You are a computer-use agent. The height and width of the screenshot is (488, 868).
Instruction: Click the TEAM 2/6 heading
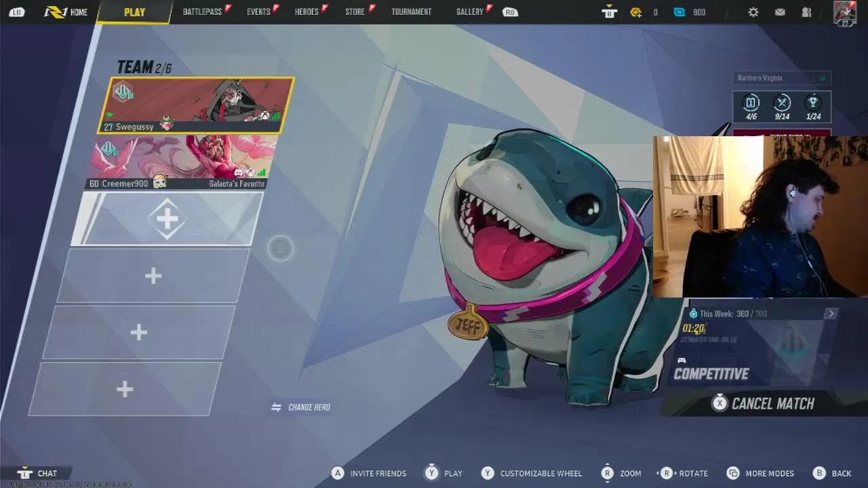(144, 67)
